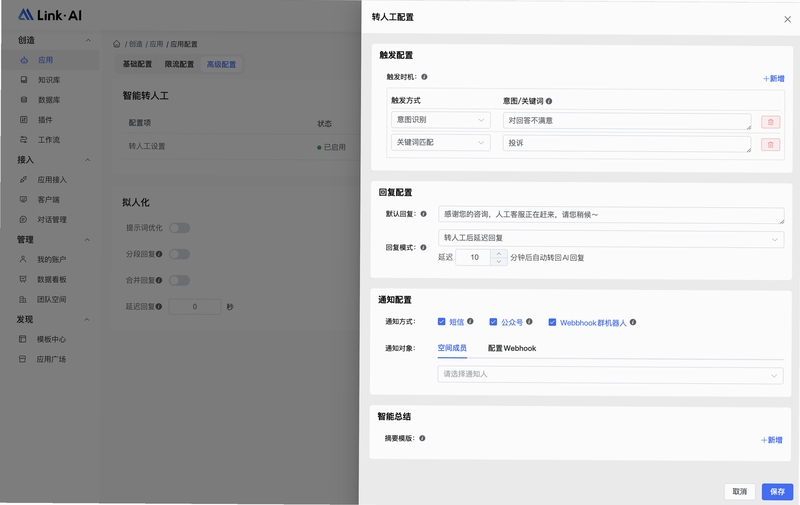Open 客户端 in the sidebar
The height and width of the screenshot is (505, 800).
click(x=49, y=199)
